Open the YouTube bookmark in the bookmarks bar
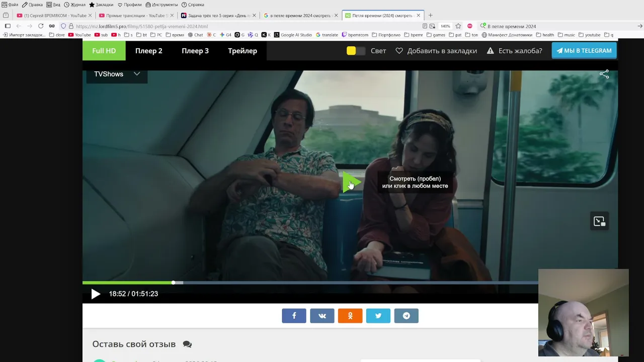 coord(79,35)
